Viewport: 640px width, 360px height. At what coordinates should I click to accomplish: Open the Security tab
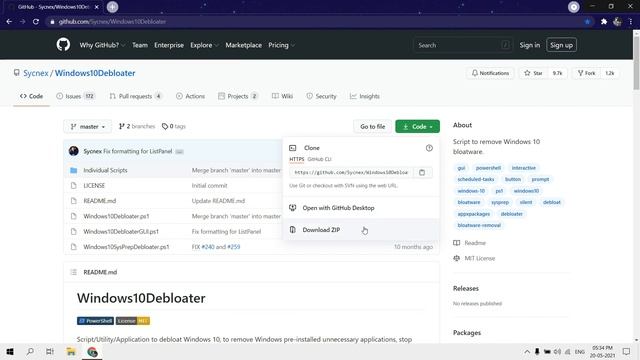coord(322,96)
